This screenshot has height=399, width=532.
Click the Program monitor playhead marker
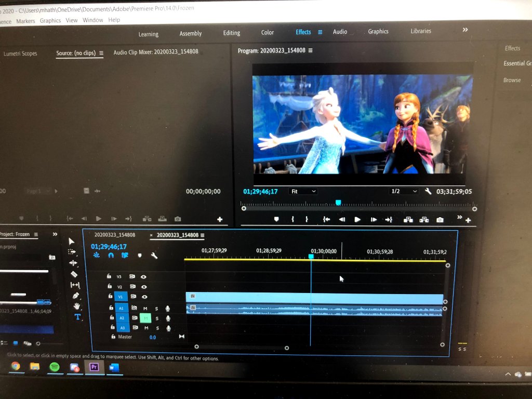point(338,203)
